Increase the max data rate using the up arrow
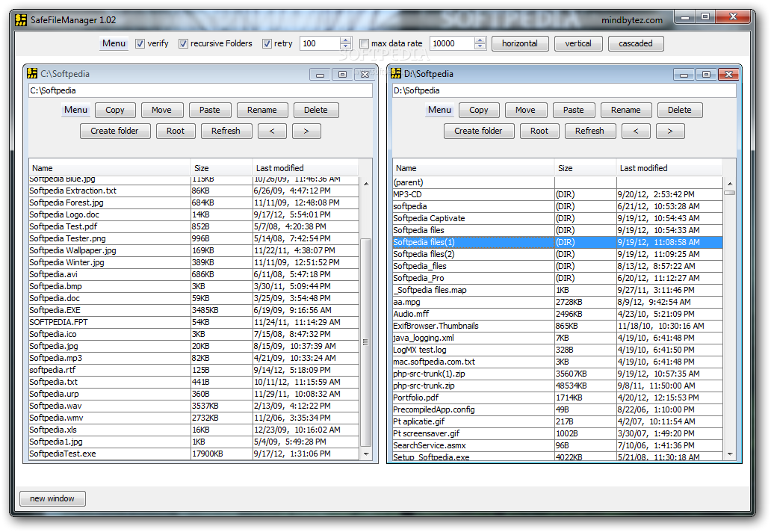Viewport: 771px width, 532px height. [x=480, y=40]
